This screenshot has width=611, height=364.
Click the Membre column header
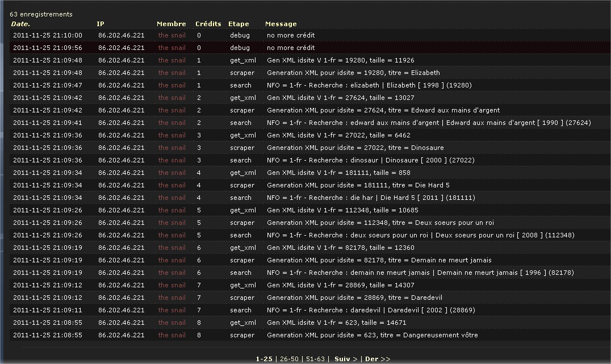171,24
